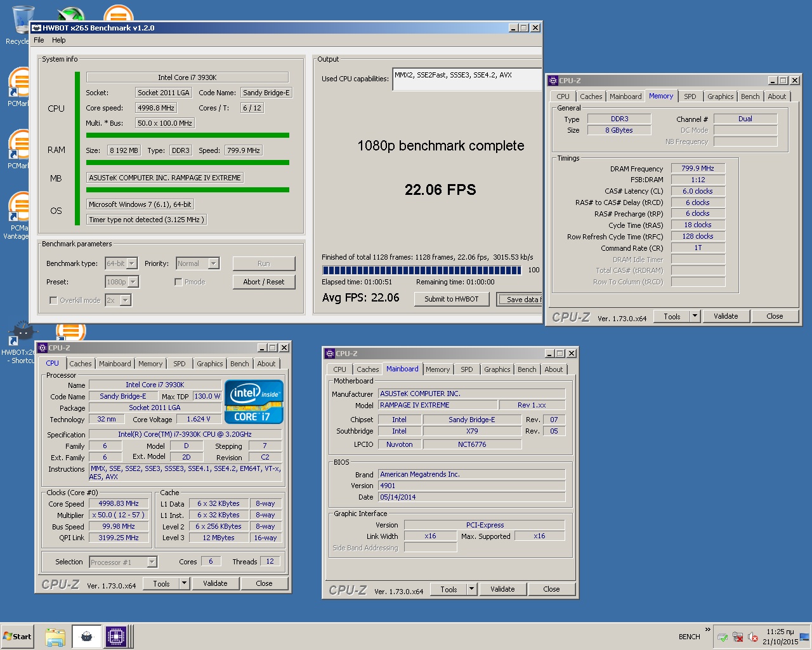Click the HWBOT x265 Benchmark title bar icon
812x650 pixels.
tap(37, 28)
